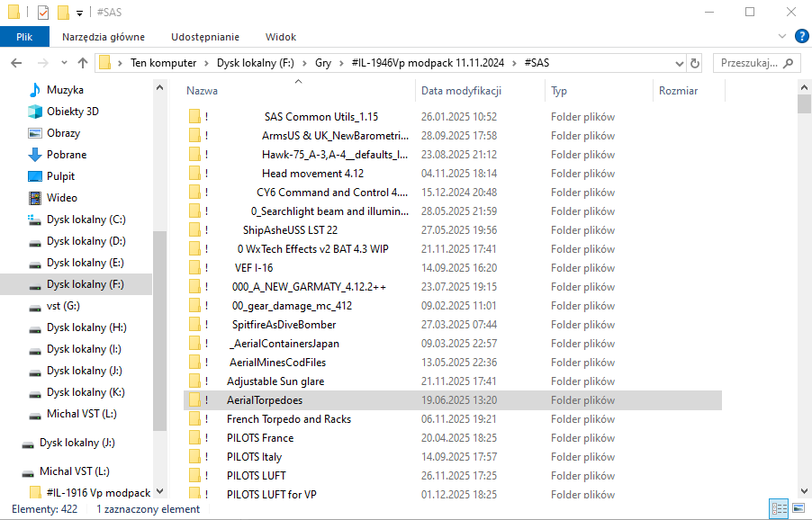
Task: Select the French Torpedo and Racks name
Action: point(289,419)
